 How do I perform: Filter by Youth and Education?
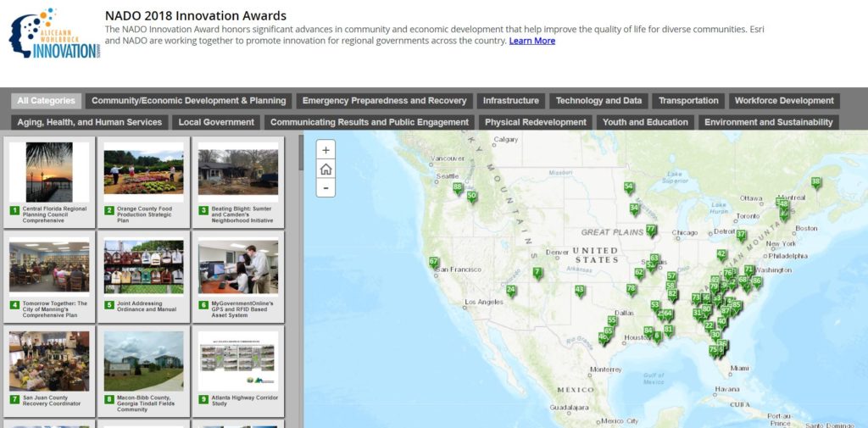pos(645,122)
